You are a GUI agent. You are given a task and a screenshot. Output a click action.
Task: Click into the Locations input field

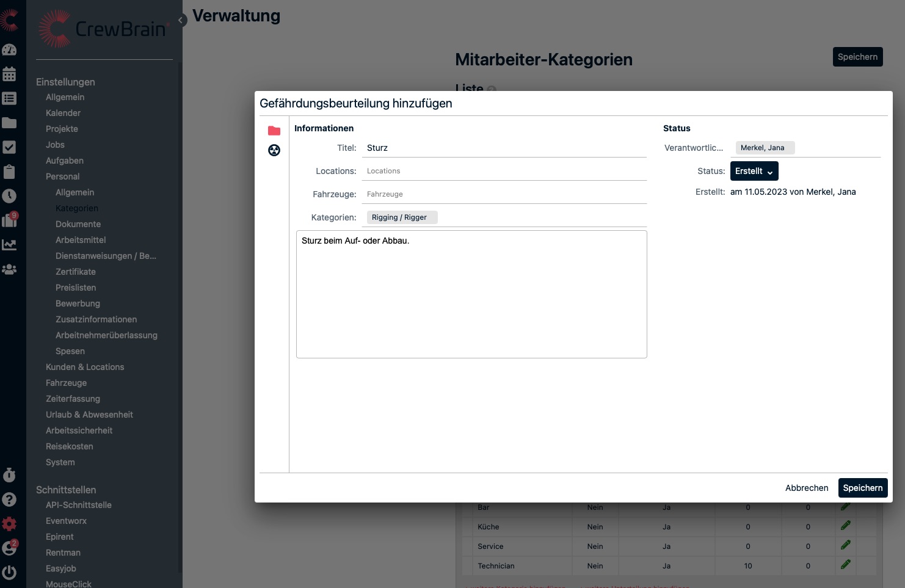[x=504, y=171]
